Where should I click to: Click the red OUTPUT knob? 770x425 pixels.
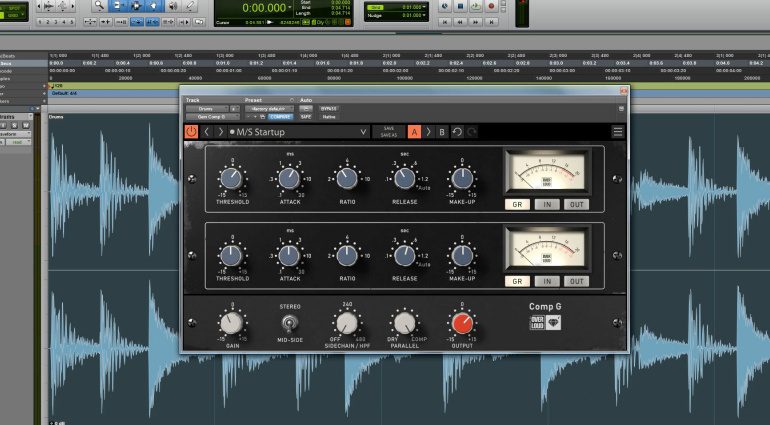[x=462, y=323]
